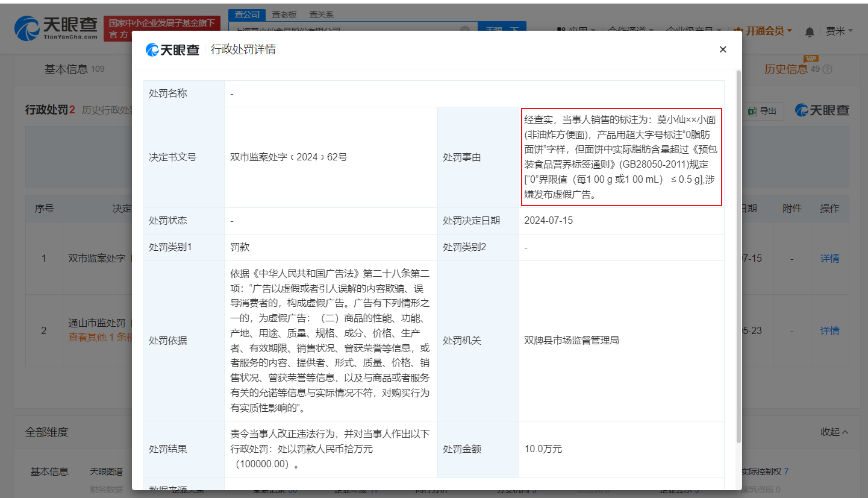Click the apps grid icon beside 应用
868x498 pixels.
(561, 29)
